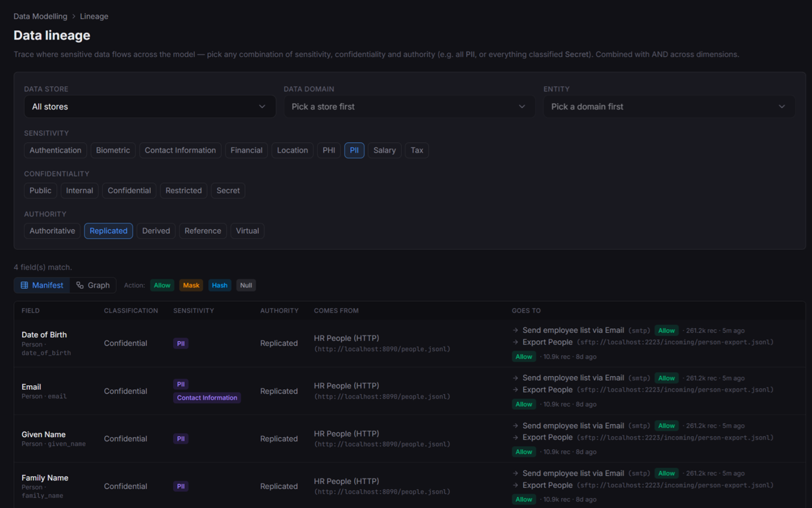
Task: Toggle the Authentication sensitivity chip
Action: [x=55, y=150]
